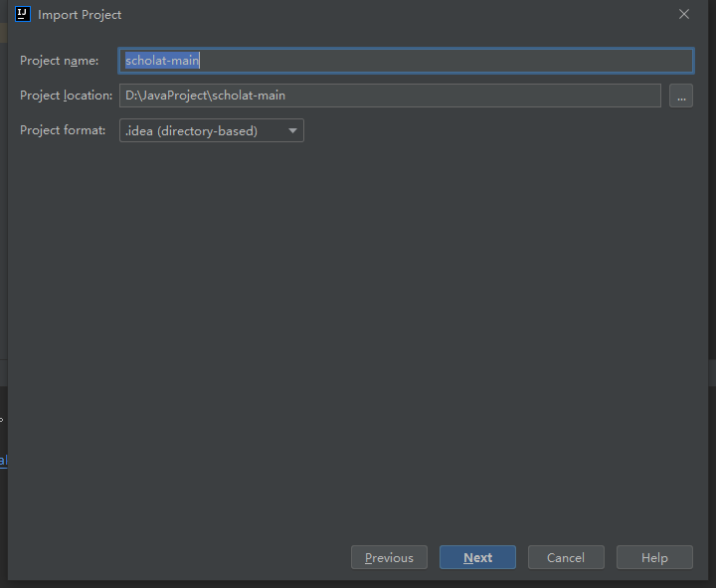
Task: Expand the Project format dropdown
Action: [212, 130]
